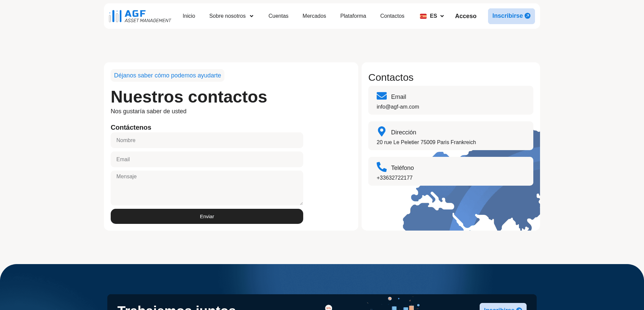Click inside the Mensaje text area
The image size is (644, 310).
click(207, 188)
